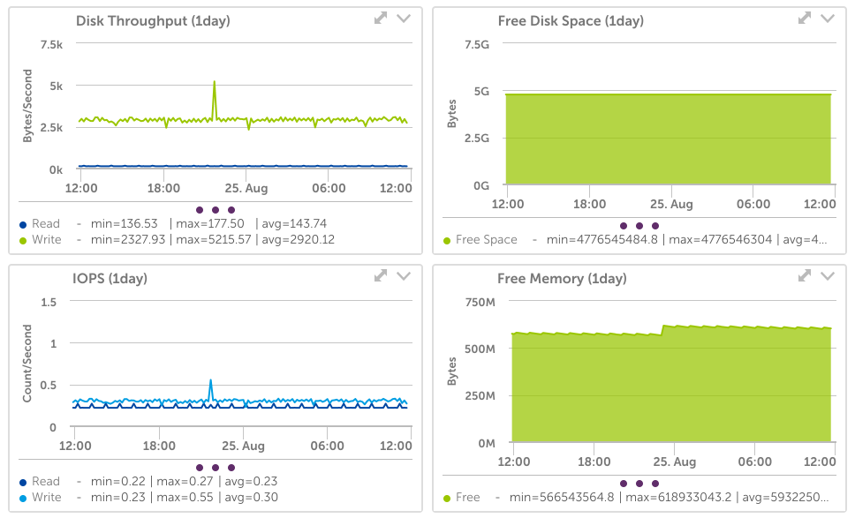Toggle the Free series in Free Memory legend
This screenshot has height=518, width=855.
pos(462,497)
